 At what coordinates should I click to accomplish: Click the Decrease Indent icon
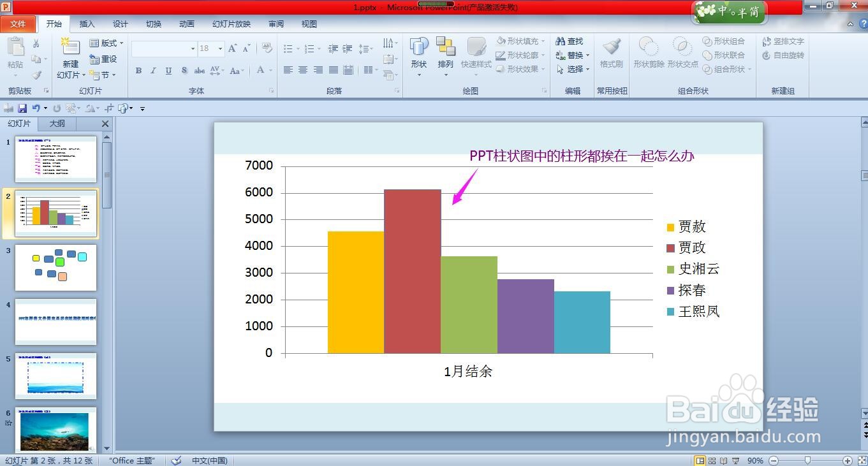click(x=333, y=48)
